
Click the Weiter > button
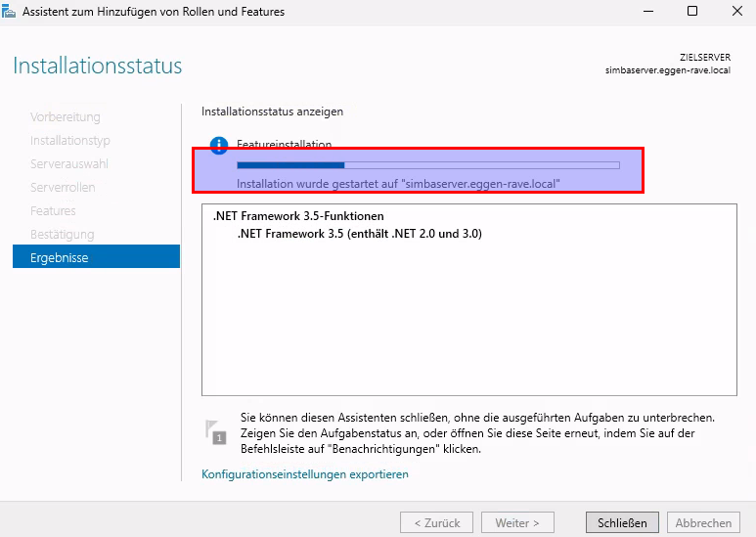click(x=524, y=523)
